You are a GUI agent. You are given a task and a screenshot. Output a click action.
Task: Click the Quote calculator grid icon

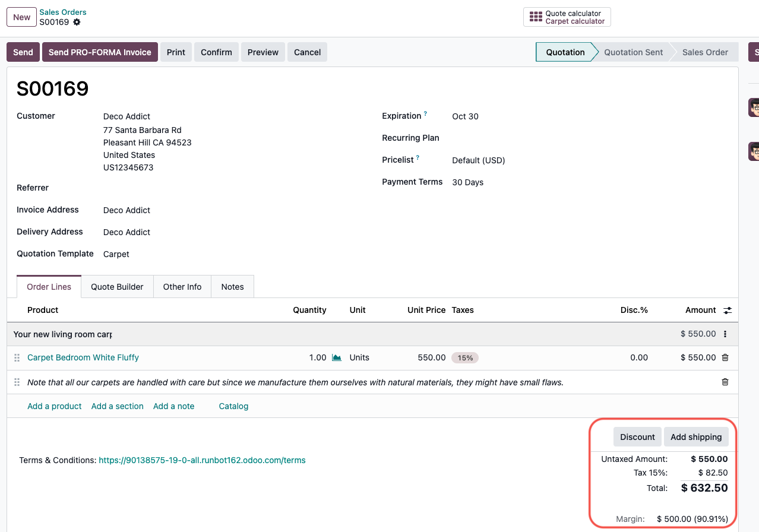coord(536,17)
